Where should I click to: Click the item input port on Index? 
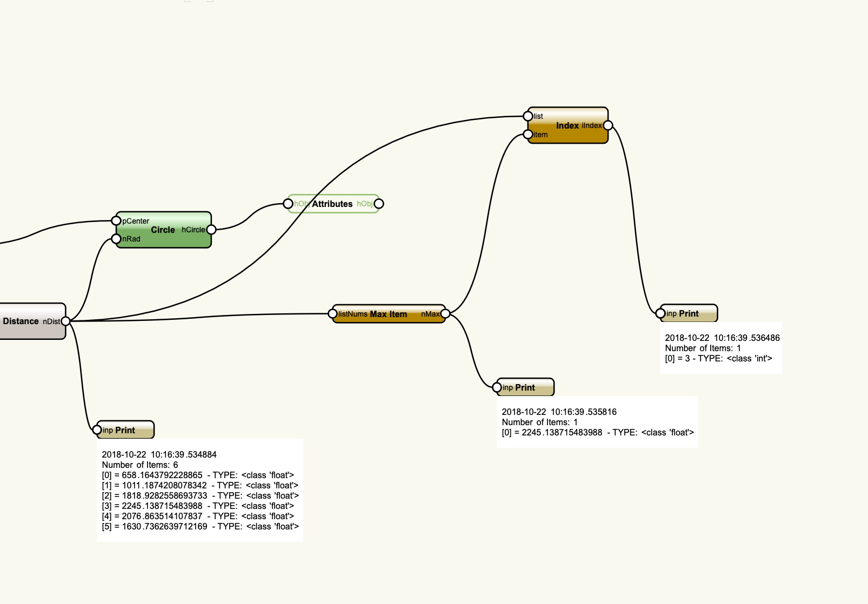[x=528, y=135]
